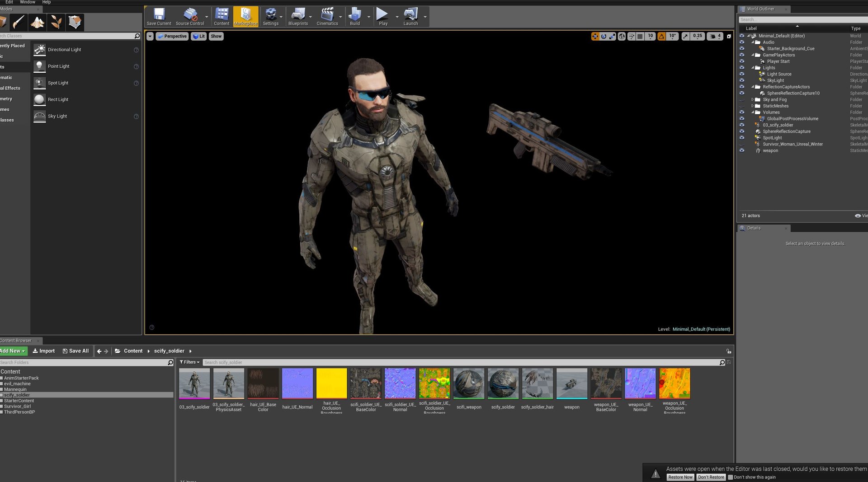
Task: Click the Search scify_soldier input field
Action: (x=461, y=362)
